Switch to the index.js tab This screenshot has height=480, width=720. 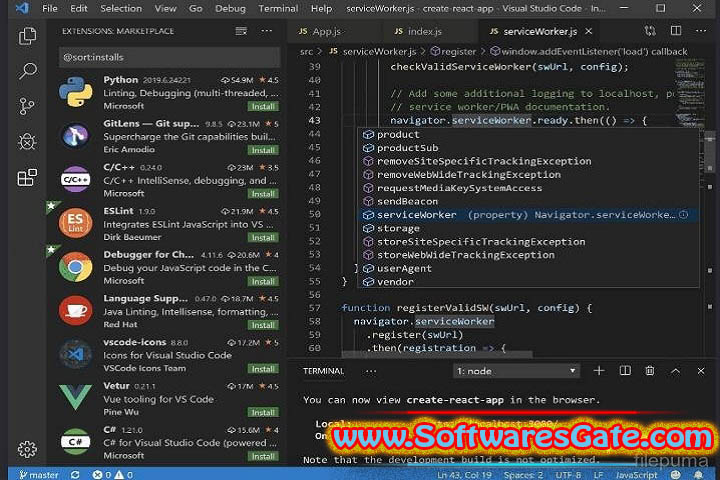click(x=429, y=31)
